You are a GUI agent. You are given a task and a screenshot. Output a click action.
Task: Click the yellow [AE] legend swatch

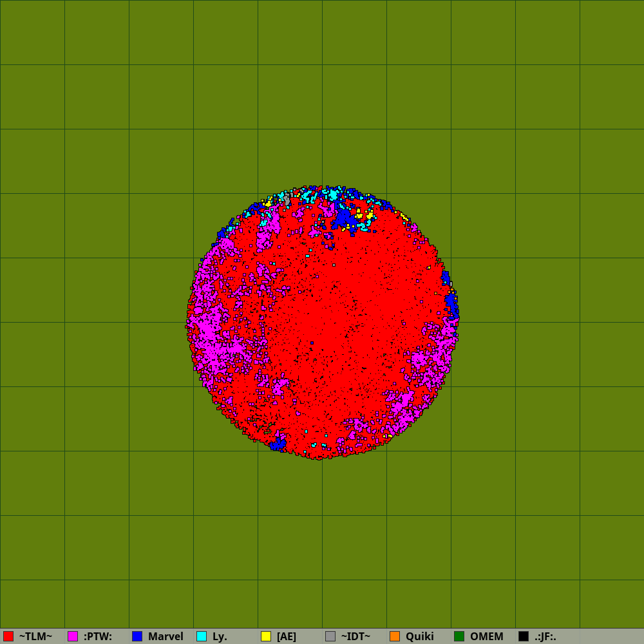[x=266, y=636]
